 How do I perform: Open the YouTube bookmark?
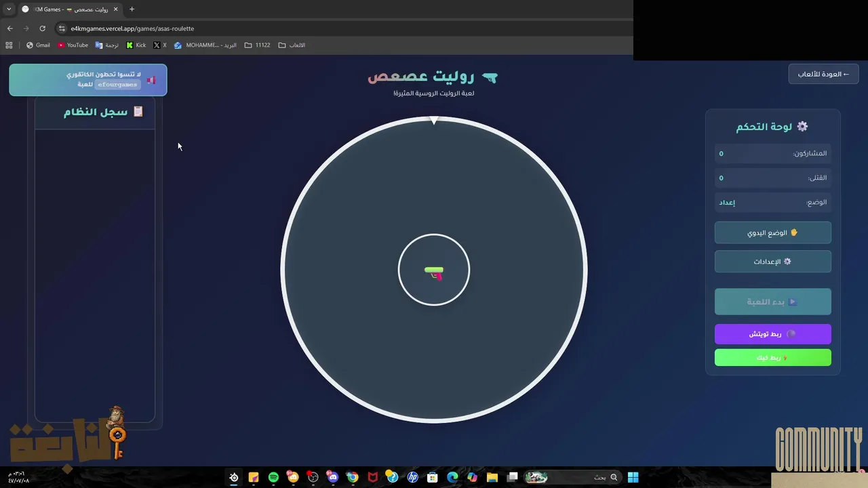[x=73, y=45]
